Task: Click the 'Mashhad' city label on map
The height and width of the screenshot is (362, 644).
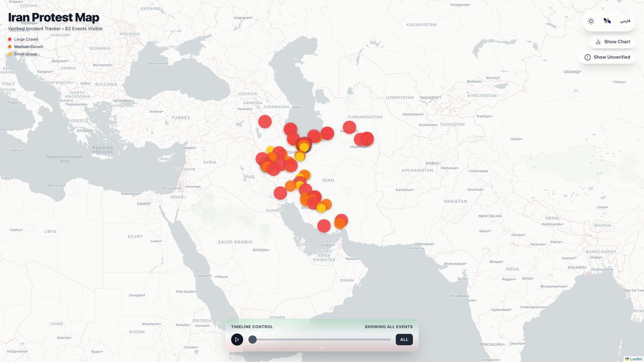Action: [x=358, y=147]
